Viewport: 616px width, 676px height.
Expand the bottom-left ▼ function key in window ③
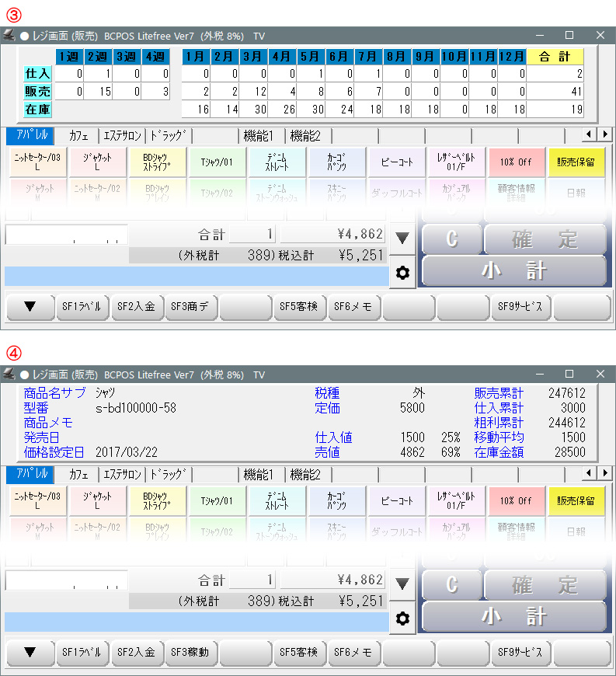click(30, 307)
